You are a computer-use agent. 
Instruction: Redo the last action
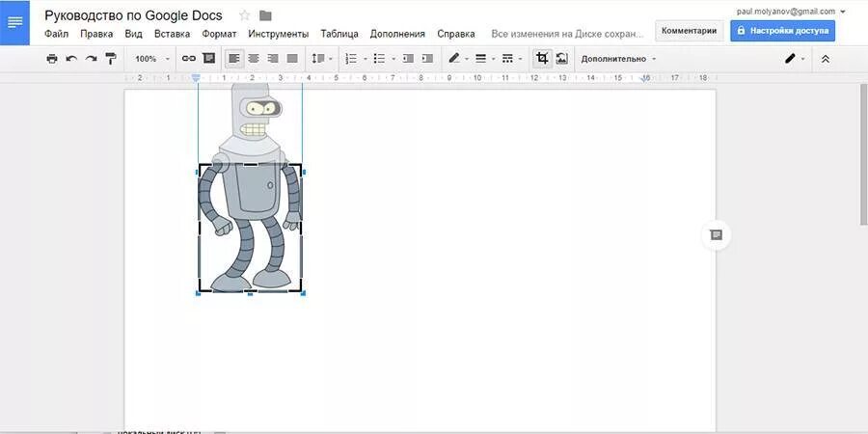click(x=91, y=59)
